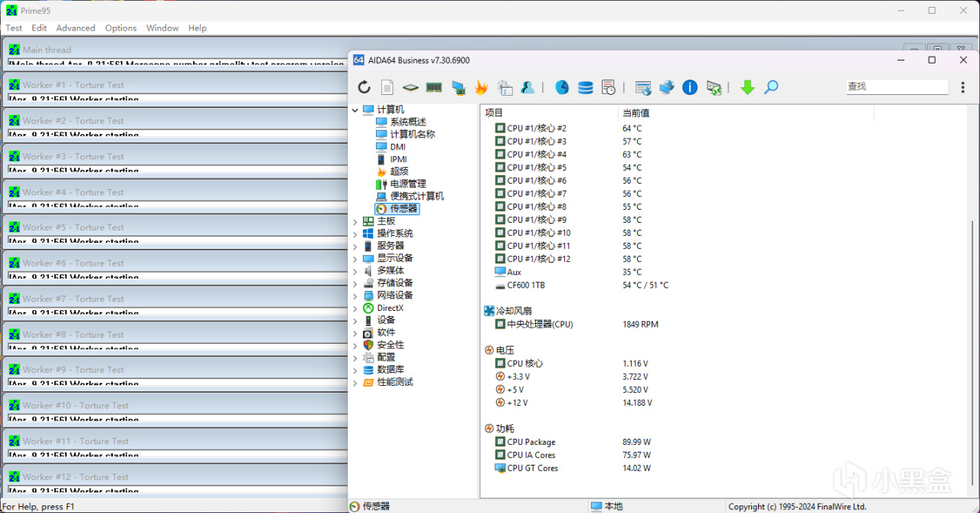Click inside the 查找 search field
The height and width of the screenshot is (513, 980).
[x=897, y=87]
